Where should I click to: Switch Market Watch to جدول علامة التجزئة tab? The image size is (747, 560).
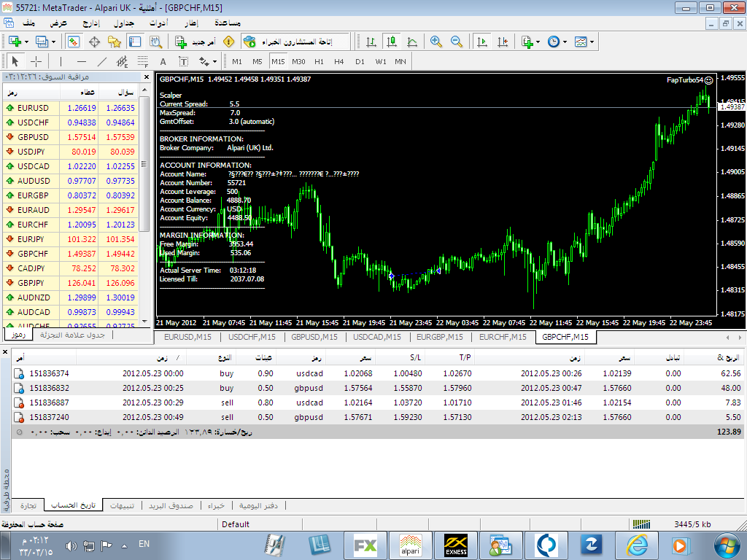click(72, 335)
